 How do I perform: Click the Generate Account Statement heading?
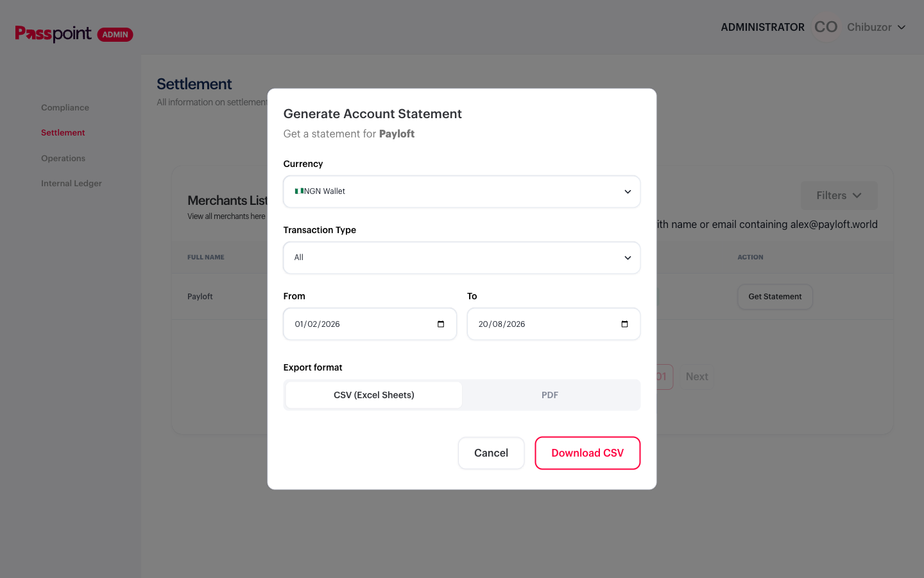(x=373, y=114)
